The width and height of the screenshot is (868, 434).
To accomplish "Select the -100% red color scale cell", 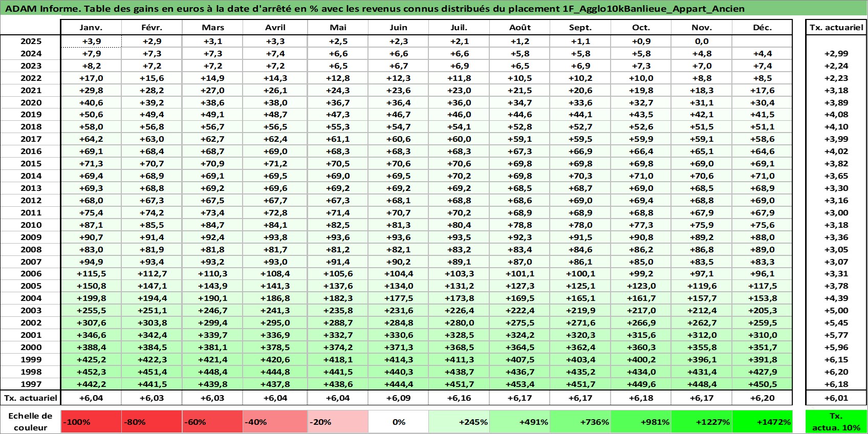I will [x=91, y=422].
